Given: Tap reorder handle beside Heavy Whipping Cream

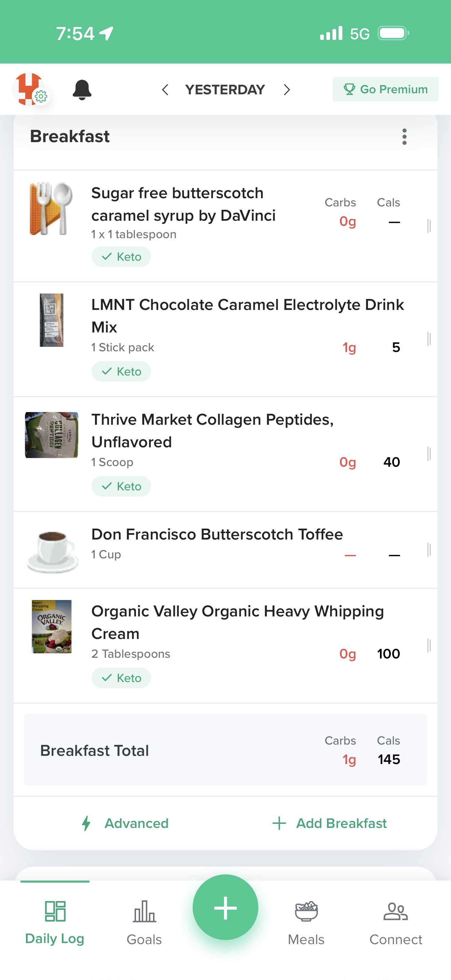Looking at the screenshot, I should coord(429,645).
